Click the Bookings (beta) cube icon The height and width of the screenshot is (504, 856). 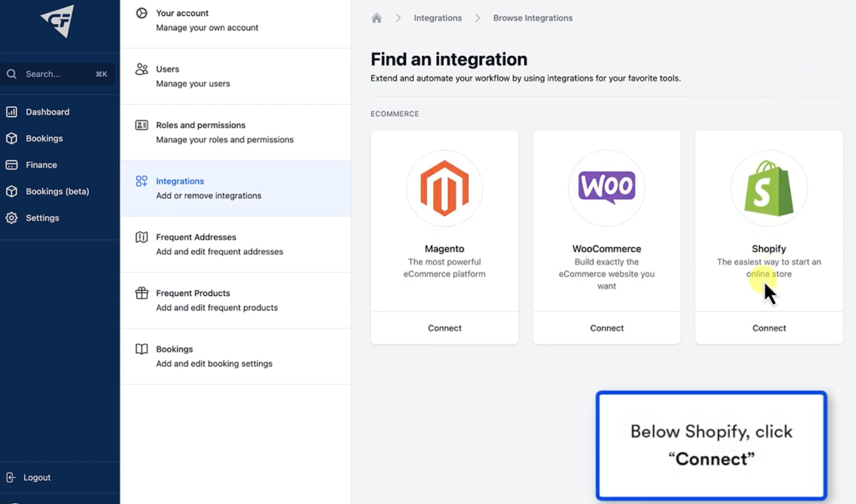[12, 191]
